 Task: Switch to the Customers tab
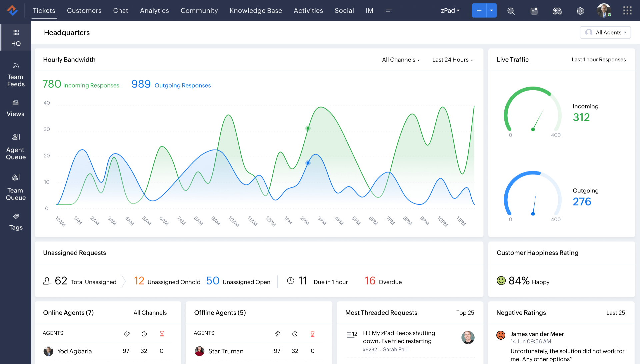click(84, 10)
